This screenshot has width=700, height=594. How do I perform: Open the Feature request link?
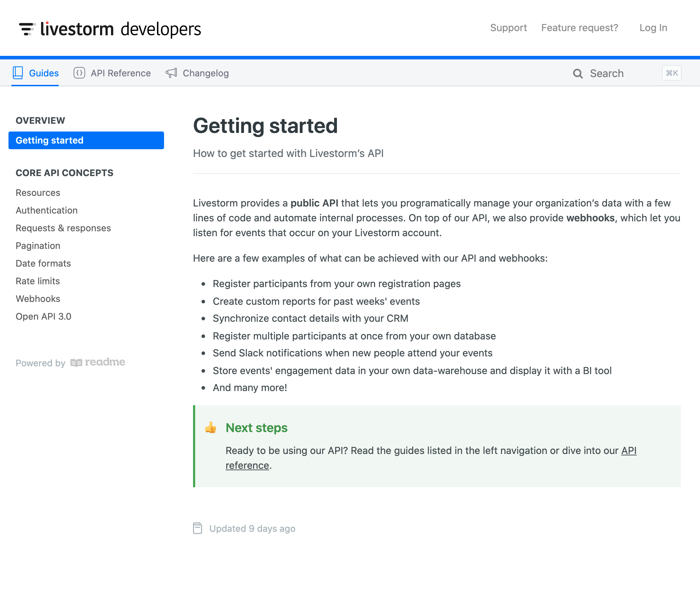(x=580, y=28)
